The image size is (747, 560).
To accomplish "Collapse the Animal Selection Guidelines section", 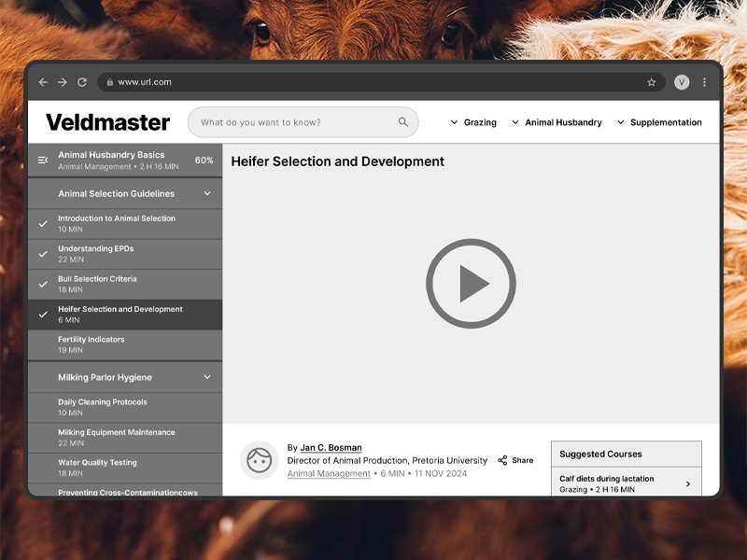I will [x=207, y=193].
